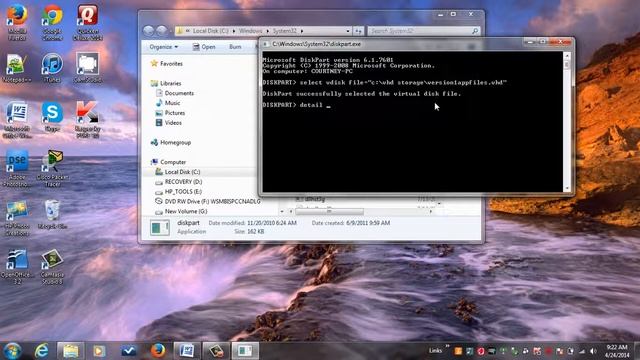Viewport: 640px width, 360px height.
Task: Open the Quicken Deluxe desktop shortcut
Action: [x=87, y=22]
